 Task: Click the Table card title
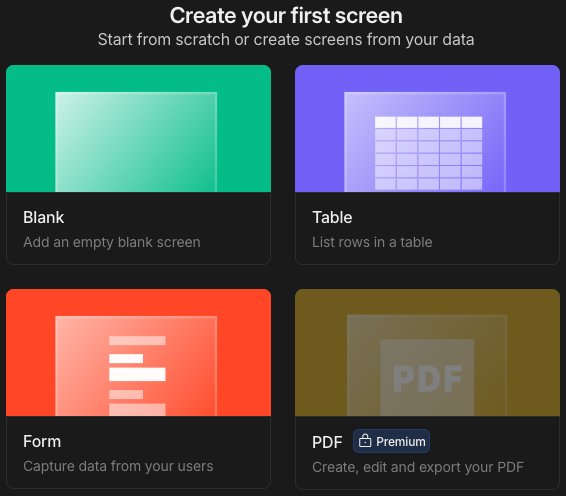pos(332,217)
